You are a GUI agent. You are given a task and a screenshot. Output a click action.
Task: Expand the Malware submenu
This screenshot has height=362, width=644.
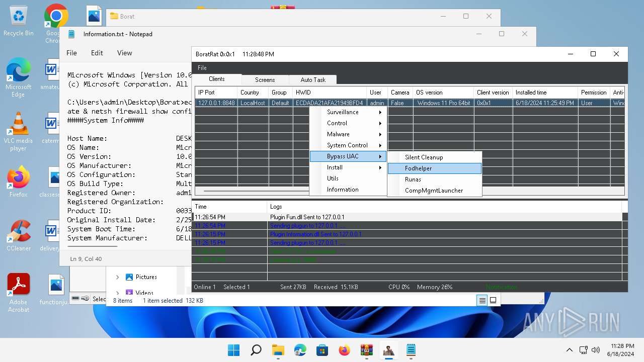coord(348,134)
